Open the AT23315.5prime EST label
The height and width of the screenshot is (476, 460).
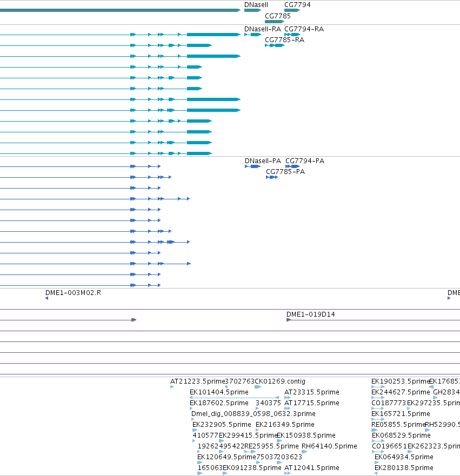[312, 392]
